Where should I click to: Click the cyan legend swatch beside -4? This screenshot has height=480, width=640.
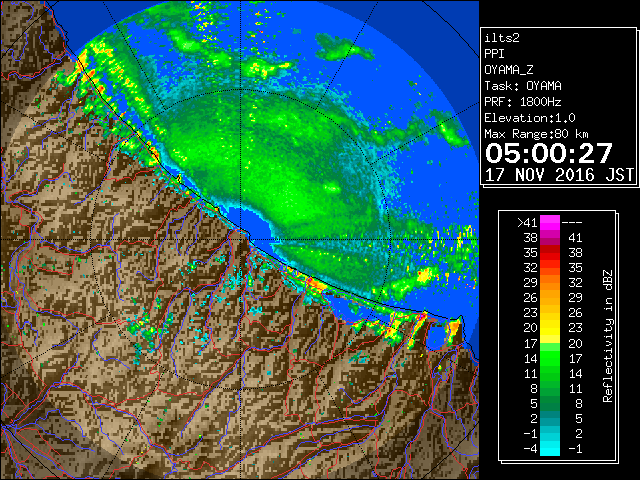pyautogui.click(x=550, y=448)
